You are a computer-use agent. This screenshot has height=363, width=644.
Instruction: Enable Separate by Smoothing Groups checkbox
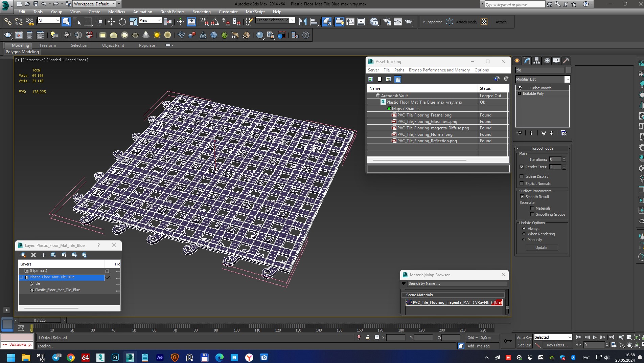click(532, 214)
